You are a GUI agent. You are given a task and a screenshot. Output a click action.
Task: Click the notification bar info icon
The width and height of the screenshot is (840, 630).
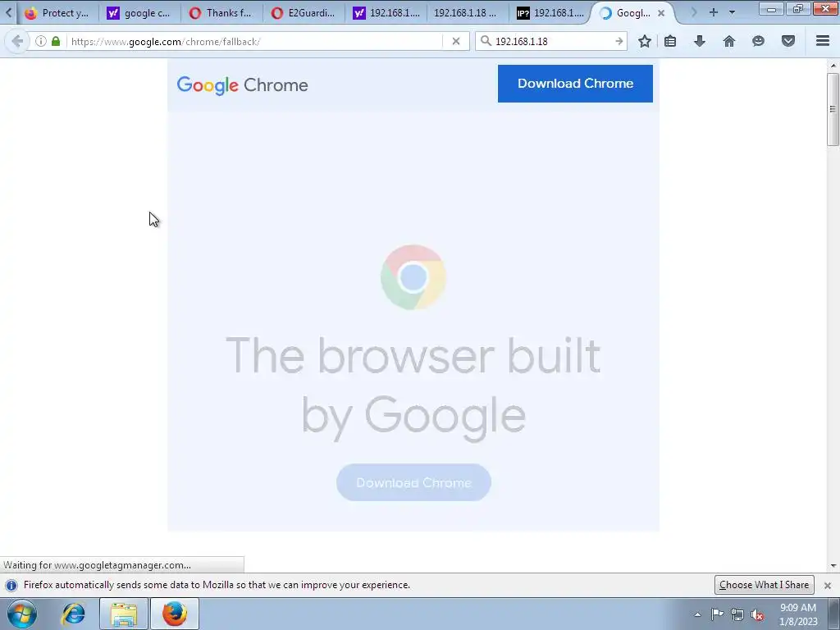pyautogui.click(x=11, y=585)
